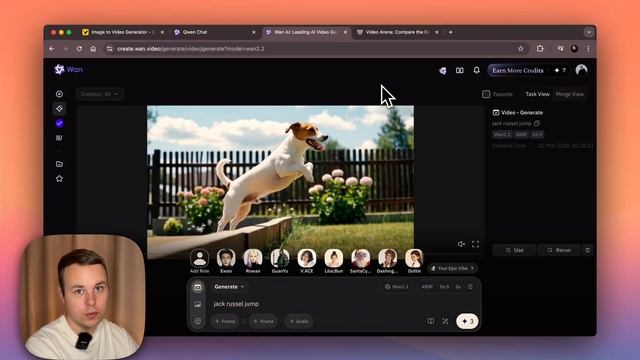Open the Wan2.2 model selector

pos(396,287)
